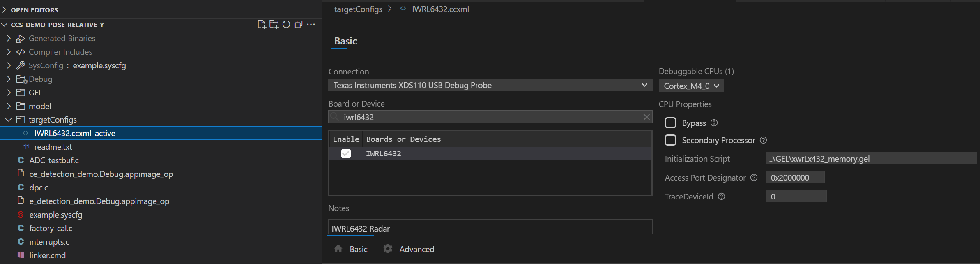Open the Cortex_M4_0 CPU dropdown

691,86
